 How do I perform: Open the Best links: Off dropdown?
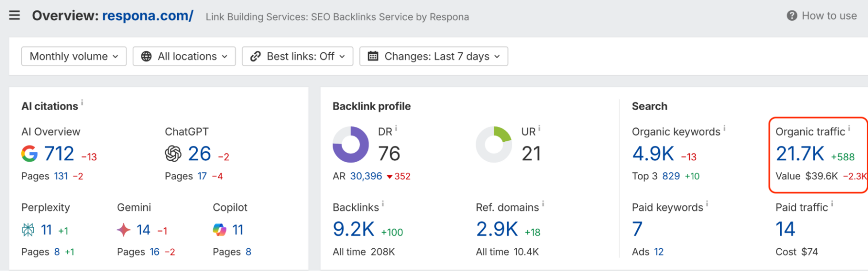297,56
